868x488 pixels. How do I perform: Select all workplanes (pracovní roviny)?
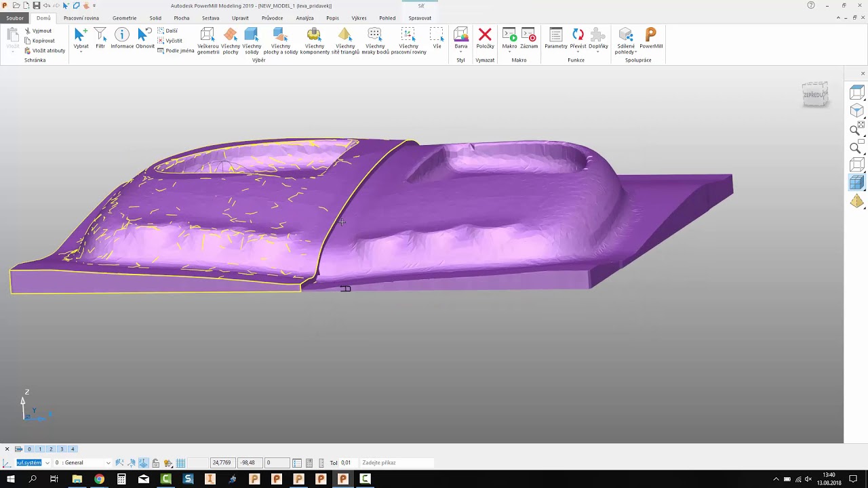tap(408, 41)
